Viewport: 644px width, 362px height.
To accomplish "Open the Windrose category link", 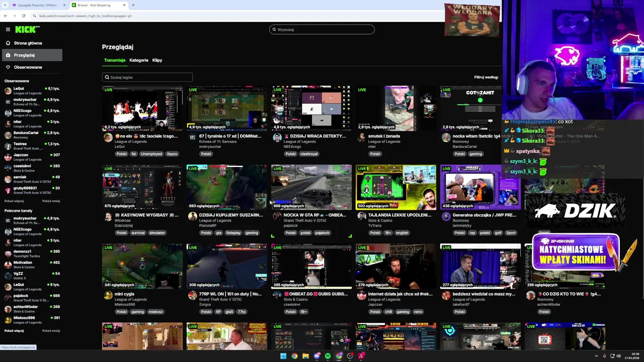I will [122, 220].
